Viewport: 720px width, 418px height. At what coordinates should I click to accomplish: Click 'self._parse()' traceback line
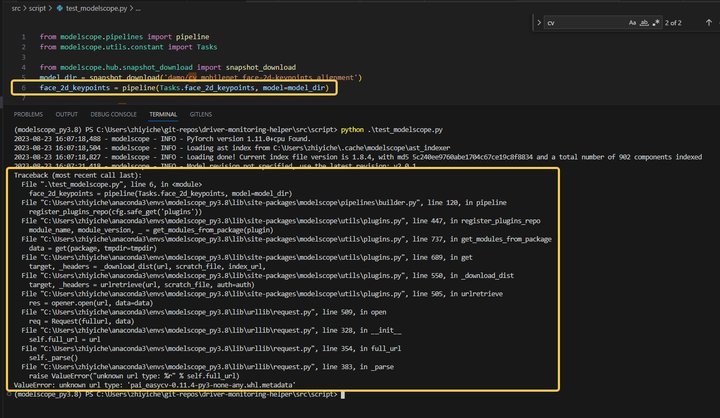click(53, 357)
